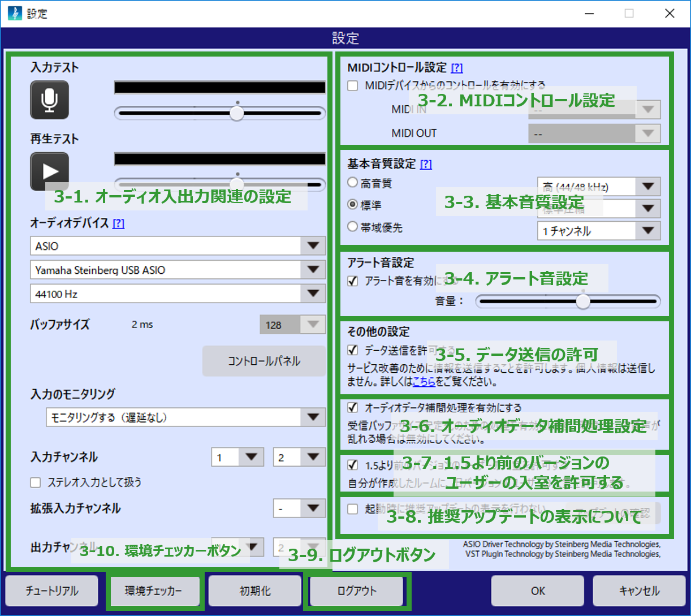Toggle ステレオ入力として扱う checkbox

pyautogui.click(x=36, y=483)
